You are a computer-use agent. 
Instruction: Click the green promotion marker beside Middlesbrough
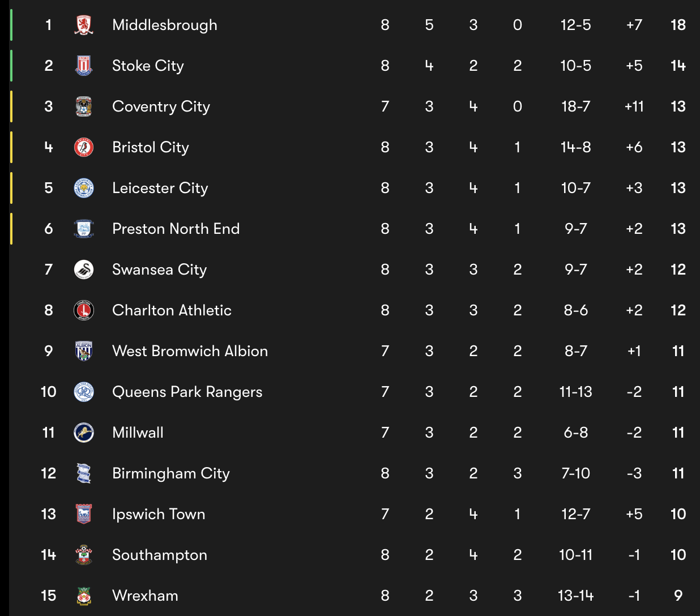click(x=11, y=25)
